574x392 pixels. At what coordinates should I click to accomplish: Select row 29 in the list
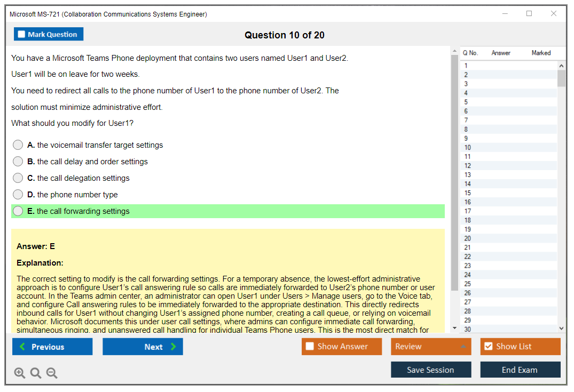click(x=509, y=321)
